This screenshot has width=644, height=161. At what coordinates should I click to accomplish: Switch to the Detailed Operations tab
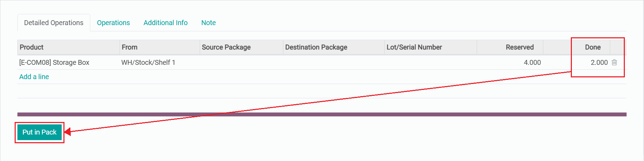point(54,23)
